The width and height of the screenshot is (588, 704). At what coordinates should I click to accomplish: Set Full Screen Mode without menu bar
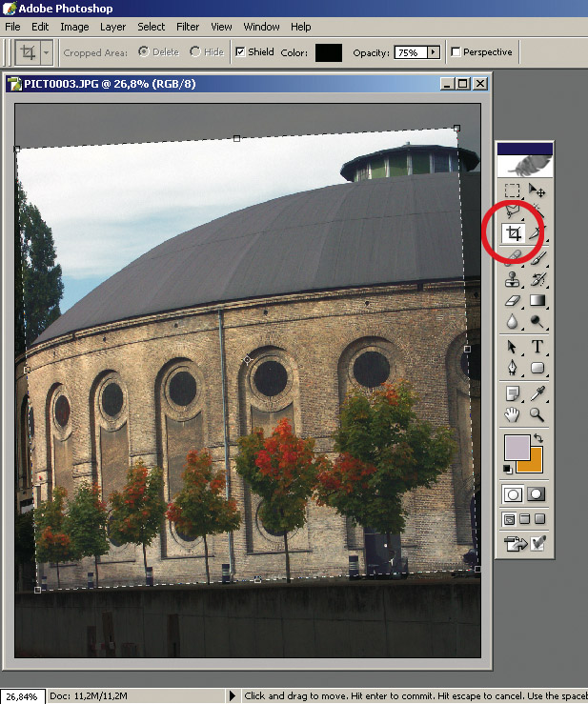540,519
